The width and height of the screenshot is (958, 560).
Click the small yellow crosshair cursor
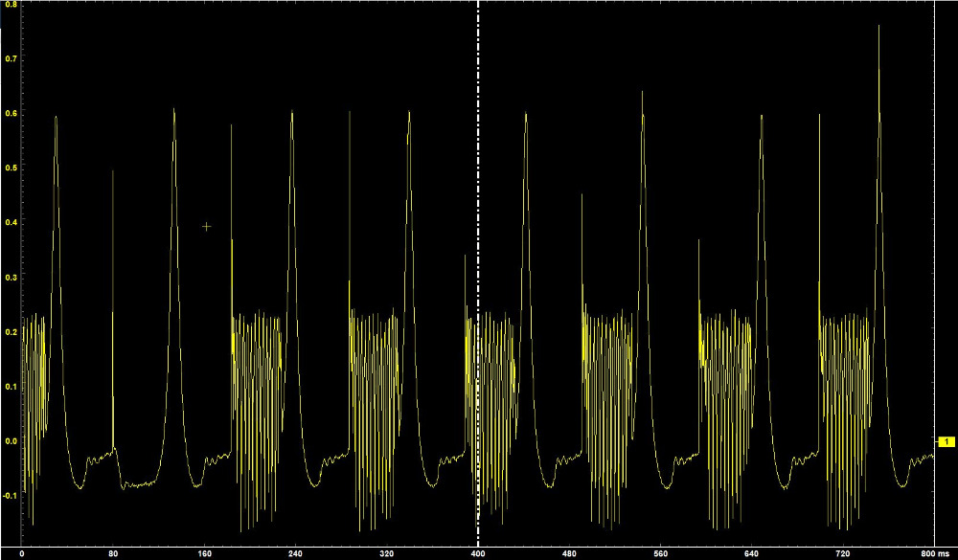point(206,227)
